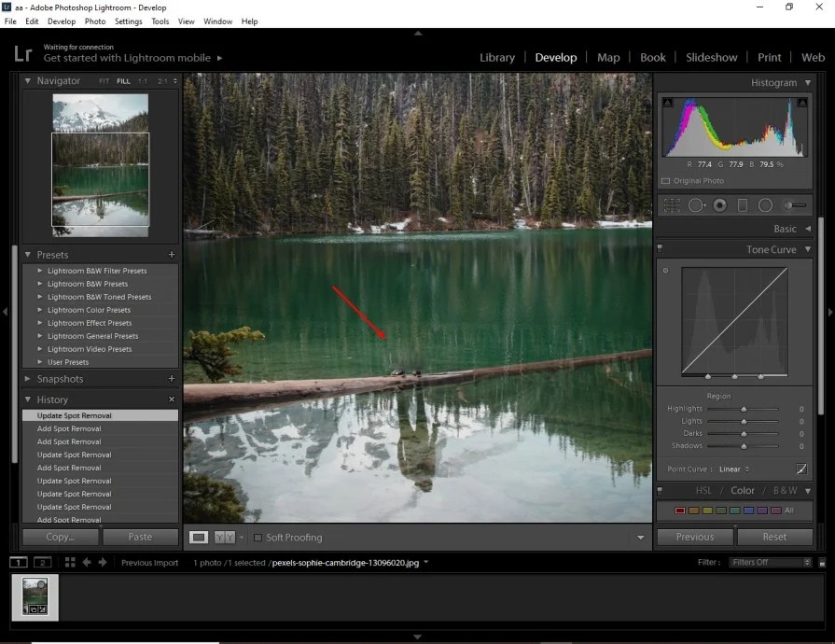Image resolution: width=835 pixels, height=644 pixels.
Task: Click the Loupe view icon
Action: pos(199,537)
